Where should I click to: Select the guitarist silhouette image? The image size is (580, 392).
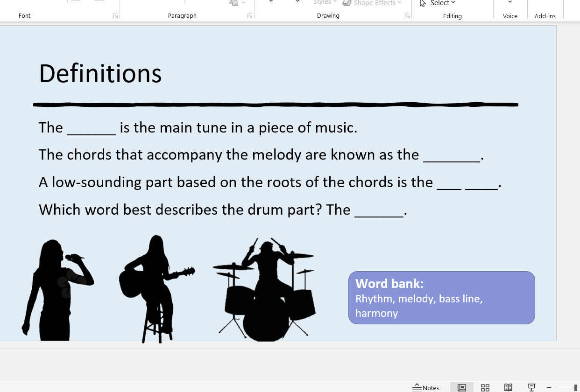(156, 289)
